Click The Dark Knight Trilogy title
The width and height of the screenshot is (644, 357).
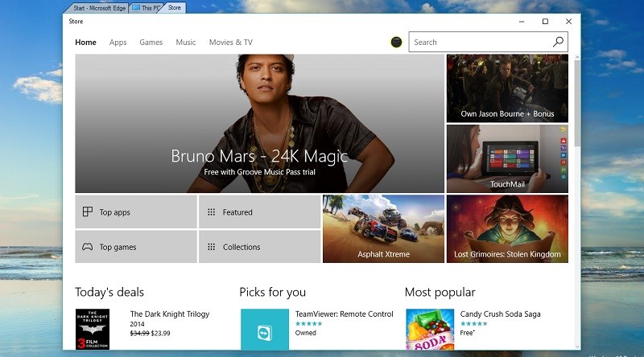tap(170, 314)
